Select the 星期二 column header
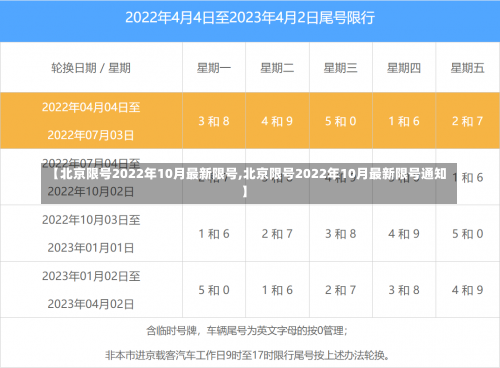The width and height of the screenshot is (500, 368). coord(277,68)
